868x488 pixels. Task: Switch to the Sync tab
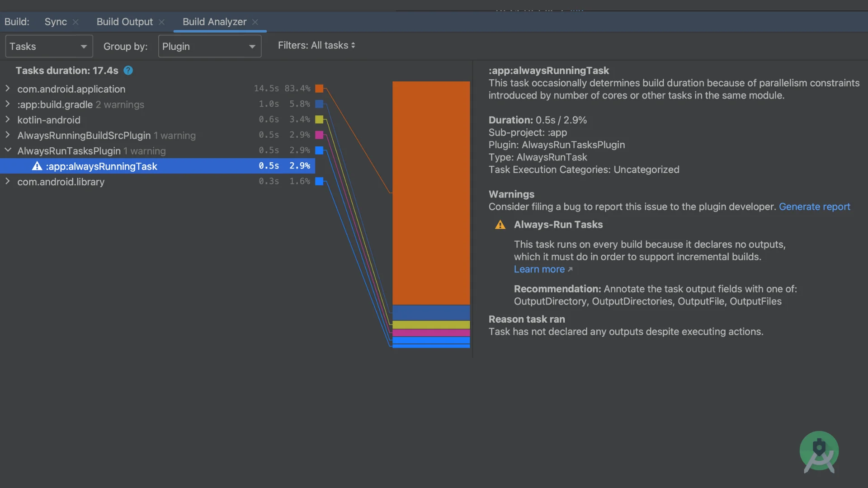tap(56, 22)
